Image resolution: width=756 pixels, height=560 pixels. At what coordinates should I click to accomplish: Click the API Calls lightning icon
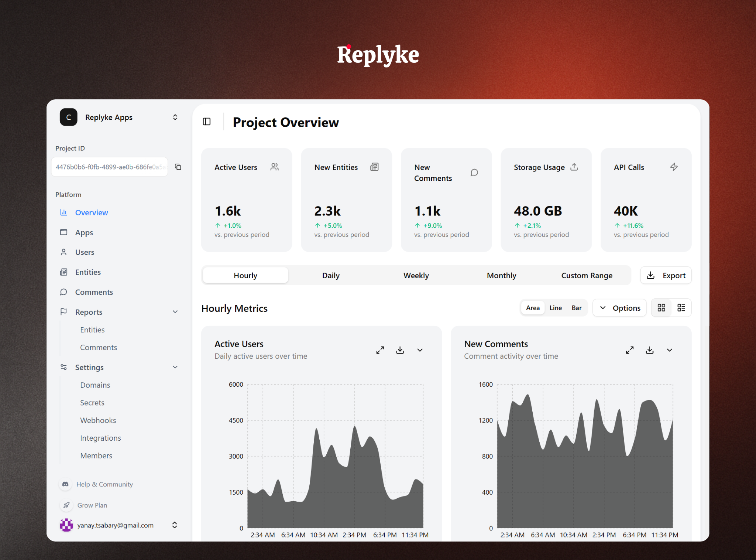[x=674, y=167]
